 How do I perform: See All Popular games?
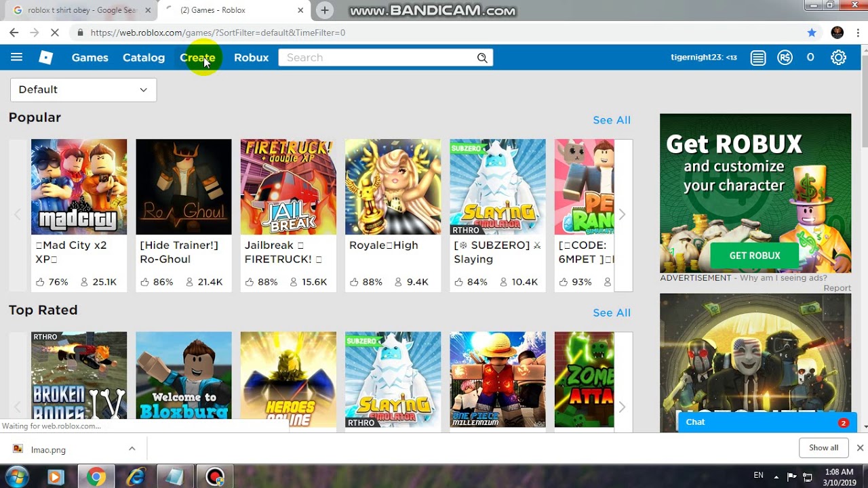pos(612,120)
